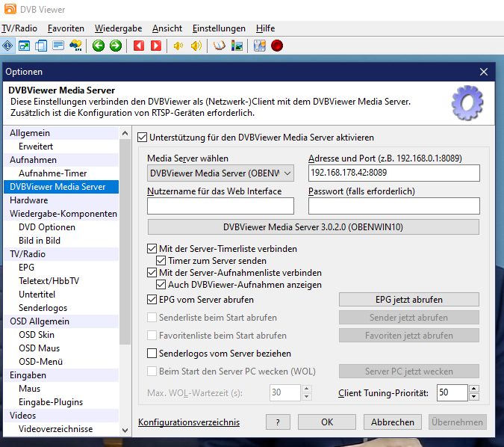Click the fullscreen window toolbar icon
Screen dimensions: 504x447
[x=25, y=46]
